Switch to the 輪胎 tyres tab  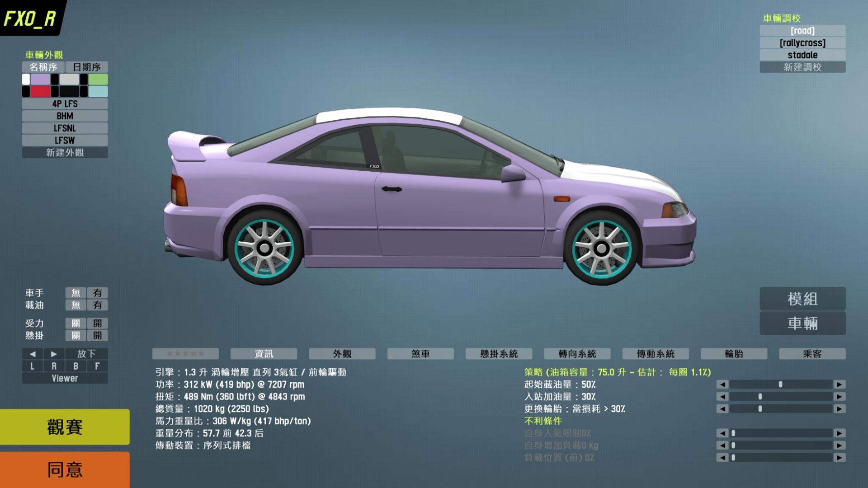click(734, 354)
